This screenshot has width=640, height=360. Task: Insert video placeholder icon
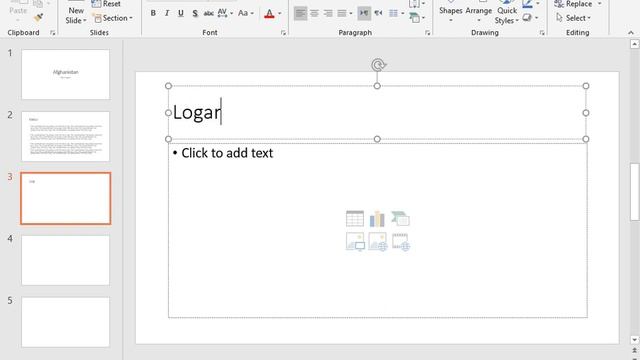pos(401,242)
